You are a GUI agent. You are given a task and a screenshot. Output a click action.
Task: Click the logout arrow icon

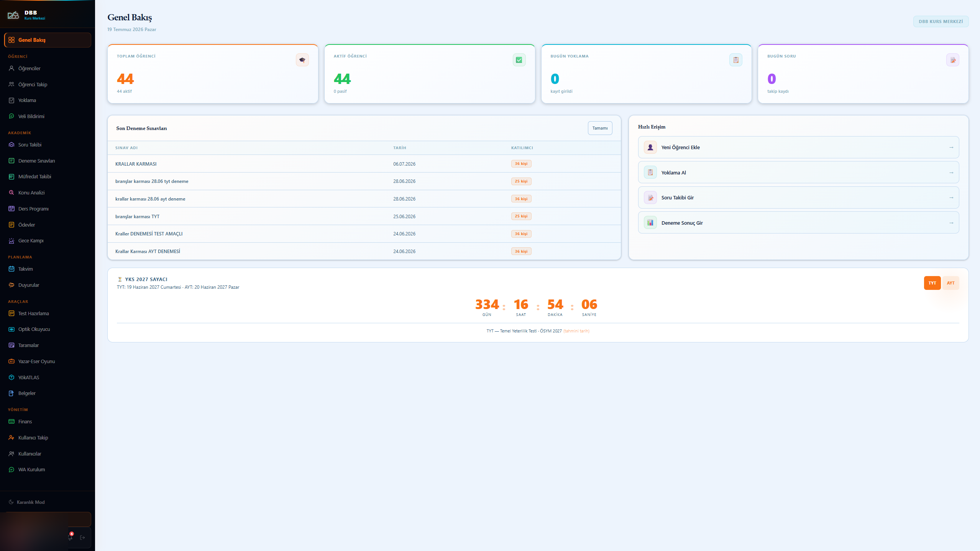click(82, 538)
